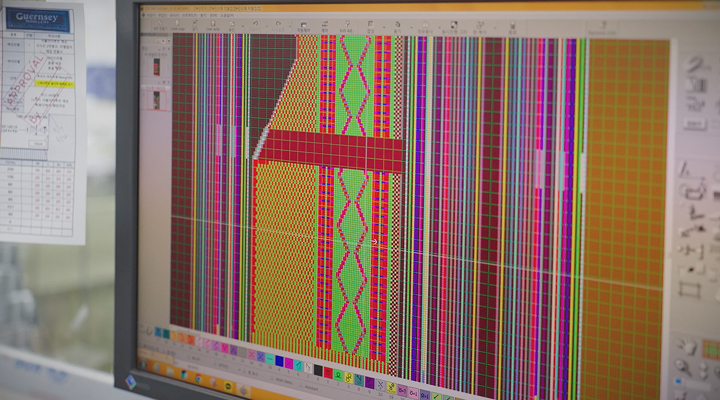Screen dimensions: 720x400
Task: Pick the red swatch in the bottom palette
Action: click(x=328, y=372)
